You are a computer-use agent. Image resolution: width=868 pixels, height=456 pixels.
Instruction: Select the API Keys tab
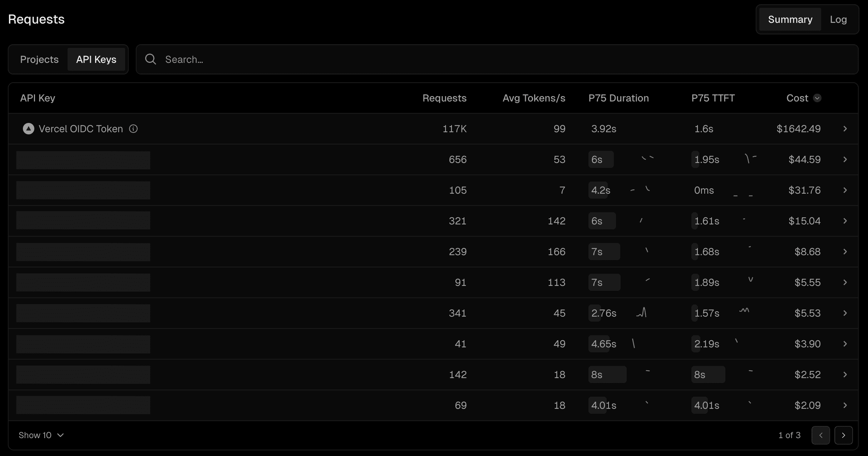pos(96,59)
